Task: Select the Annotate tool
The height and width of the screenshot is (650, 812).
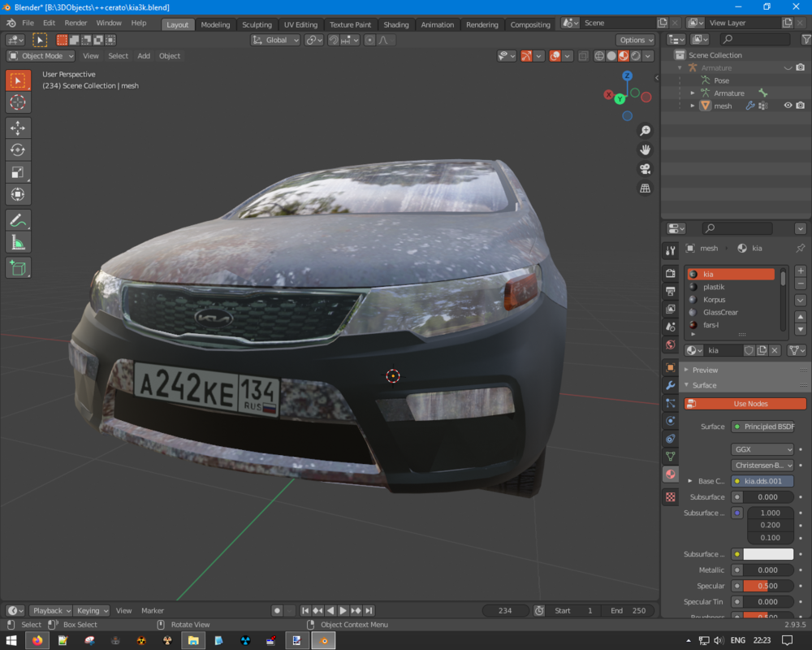Action: click(18, 220)
